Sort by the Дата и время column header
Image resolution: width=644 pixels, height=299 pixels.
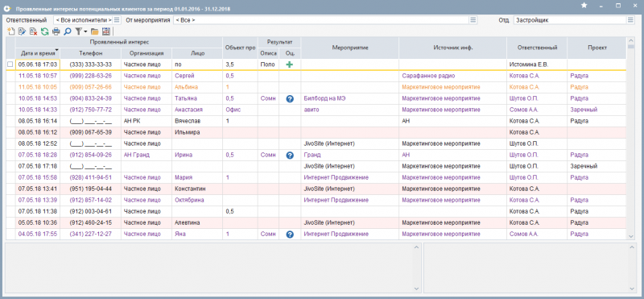coord(37,53)
